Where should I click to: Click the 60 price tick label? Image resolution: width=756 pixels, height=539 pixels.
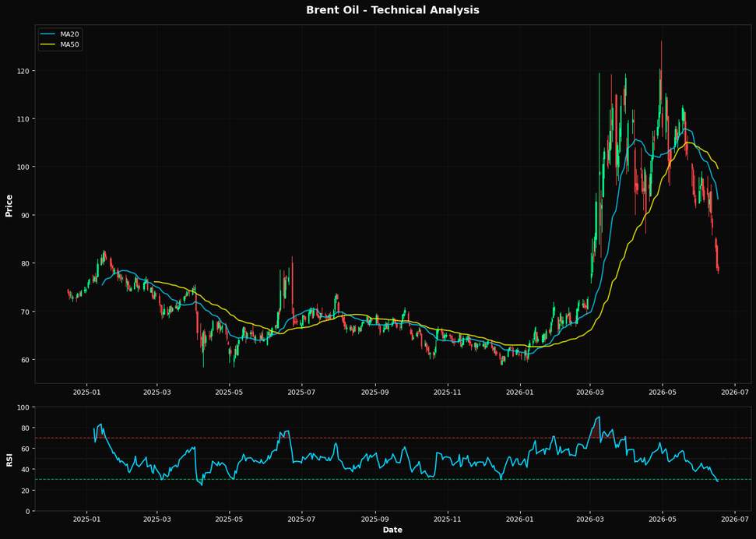pyautogui.click(x=25, y=360)
